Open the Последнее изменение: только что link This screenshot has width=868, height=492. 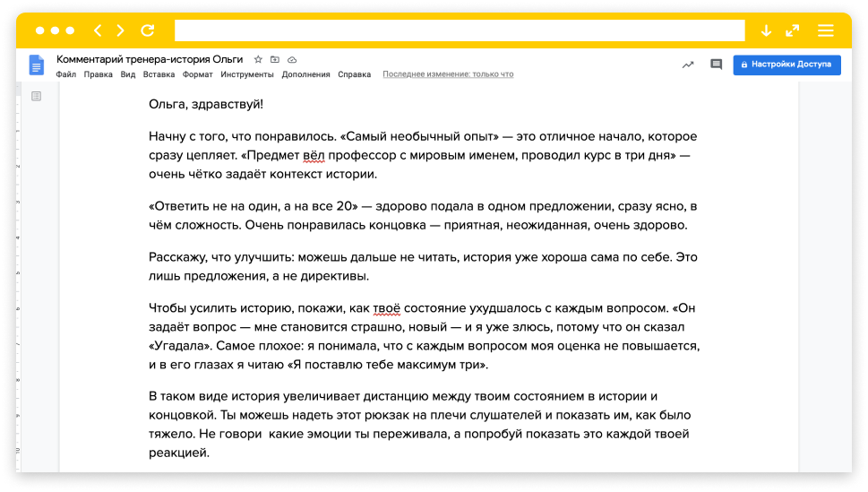tap(448, 74)
